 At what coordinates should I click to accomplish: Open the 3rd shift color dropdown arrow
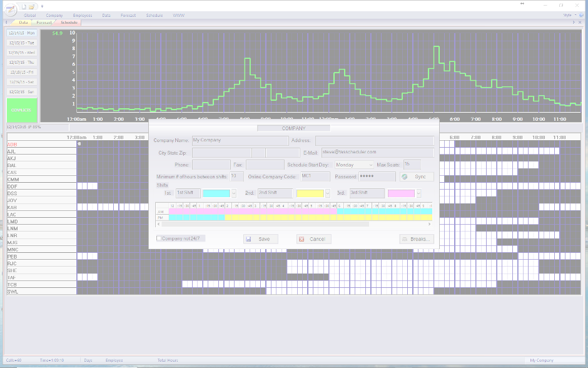point(418,193)
